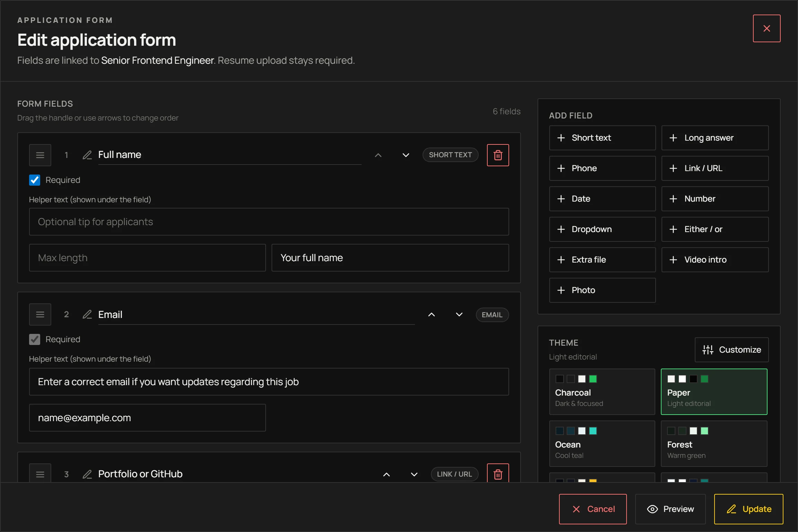The height and width of the screenshot is (532, 798).
Task: Grab the drag handle for Full name
Action: pos(40,155)
